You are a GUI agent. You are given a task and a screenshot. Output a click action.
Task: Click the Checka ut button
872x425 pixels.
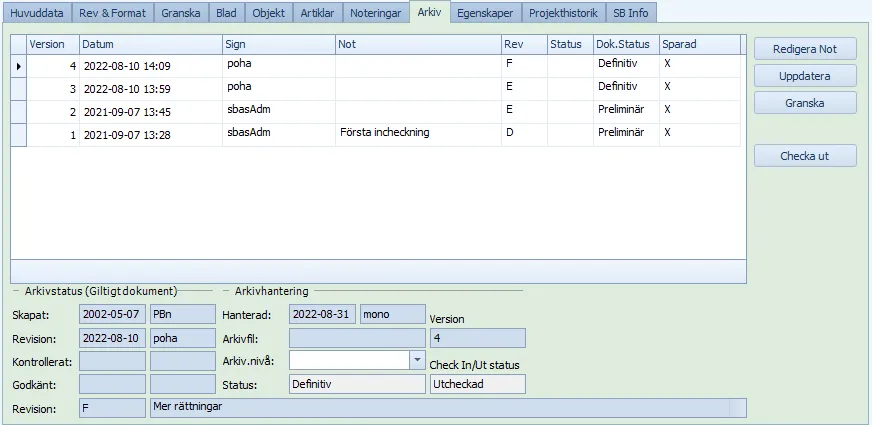click(805, 156)
